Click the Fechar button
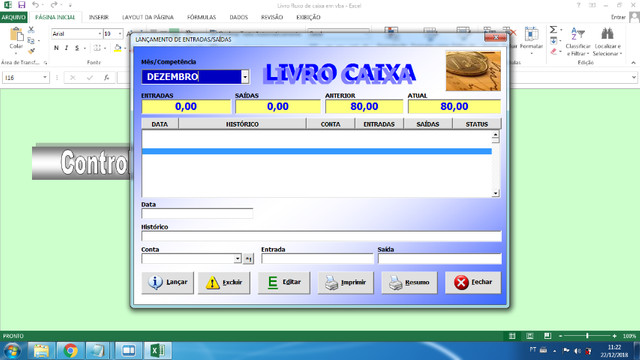Screen dimensions: 640x360 coord(473,282)
